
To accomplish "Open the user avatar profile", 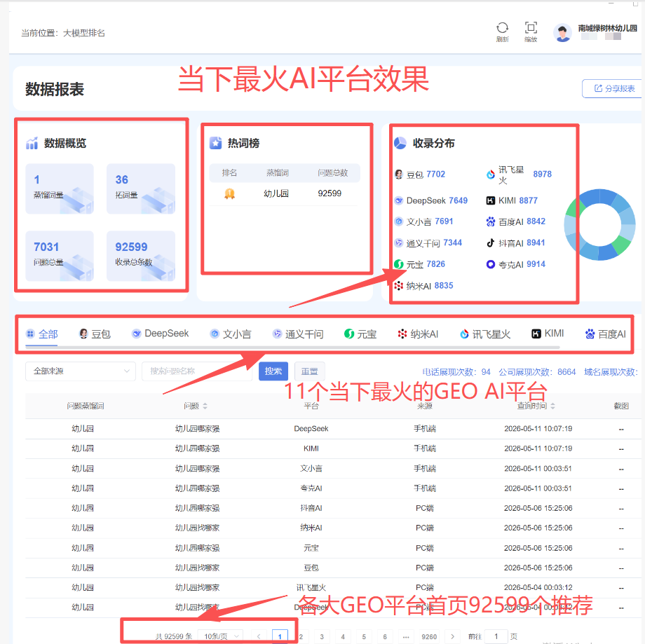I will tap(562, 32).
